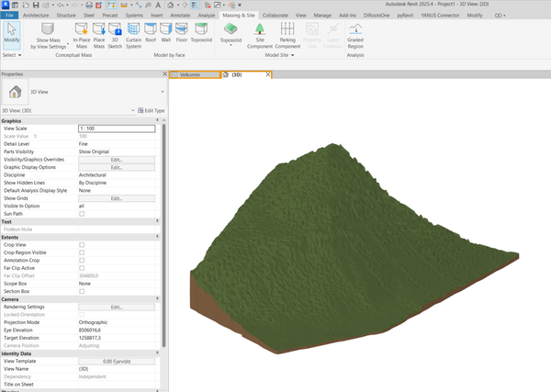The width and height of the screenshot is (551, 392).
Task: Check the Crop View box
Action: coord(82,245)
